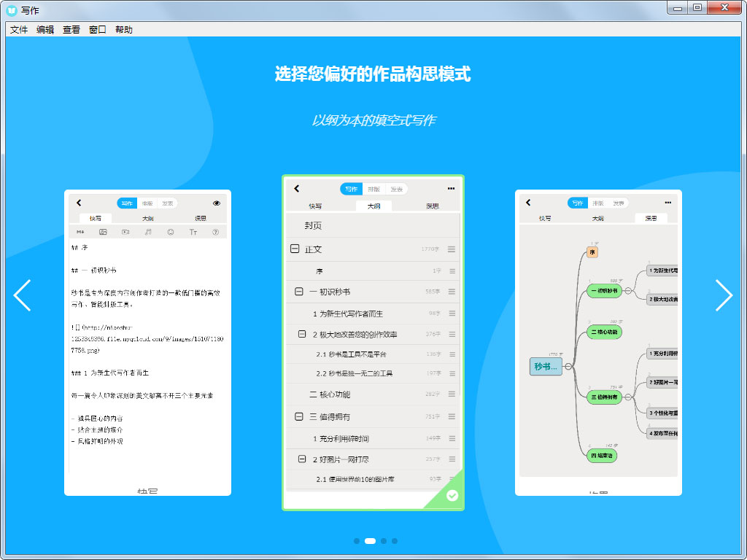
Task: Click back arrow in the 快写 card
Action: pyautogui.click(x=79, y=203)
